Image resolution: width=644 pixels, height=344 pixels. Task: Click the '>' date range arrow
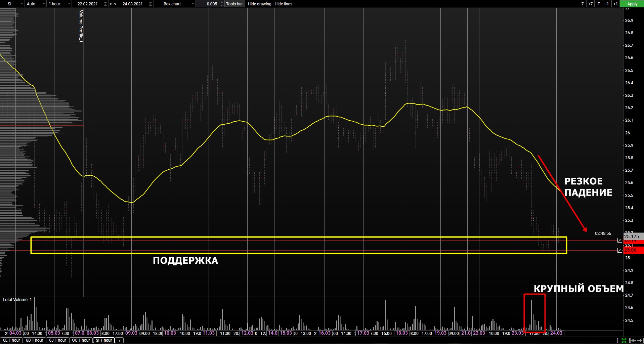click(111, 4)
